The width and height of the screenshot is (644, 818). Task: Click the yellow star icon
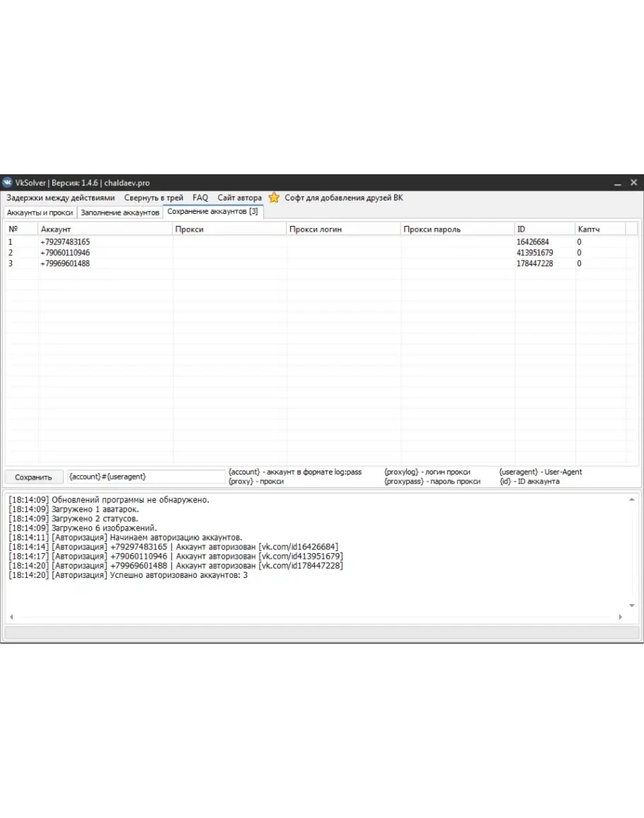click(x=274, y=198)
